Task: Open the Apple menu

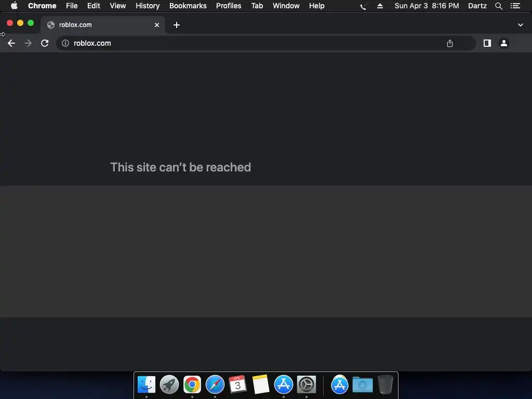Action: click(14, 6)
